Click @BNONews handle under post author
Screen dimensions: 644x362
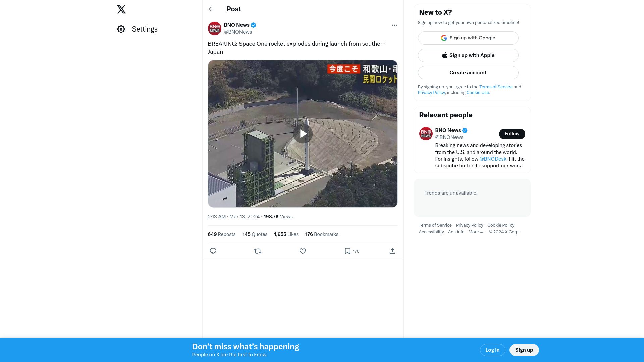coord(238,32)
